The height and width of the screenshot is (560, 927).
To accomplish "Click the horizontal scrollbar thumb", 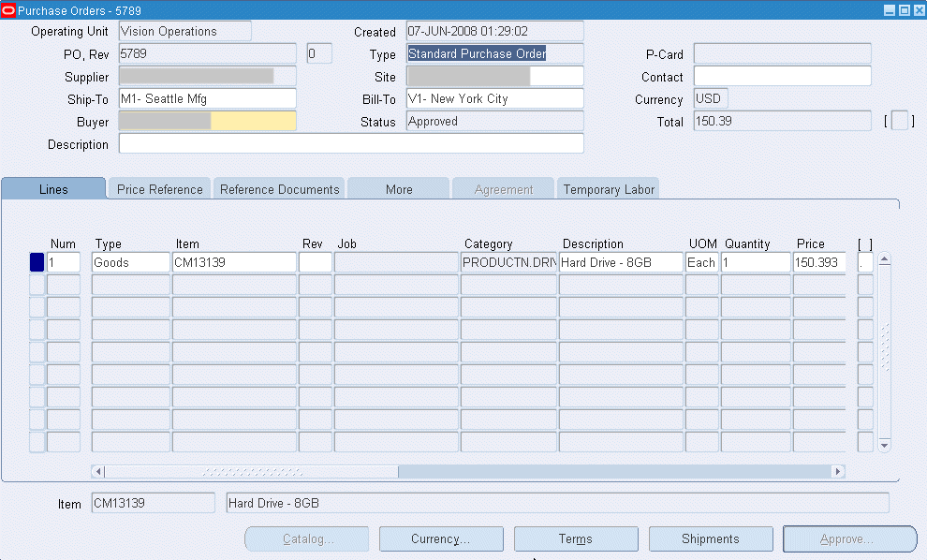I will (252, 471).
